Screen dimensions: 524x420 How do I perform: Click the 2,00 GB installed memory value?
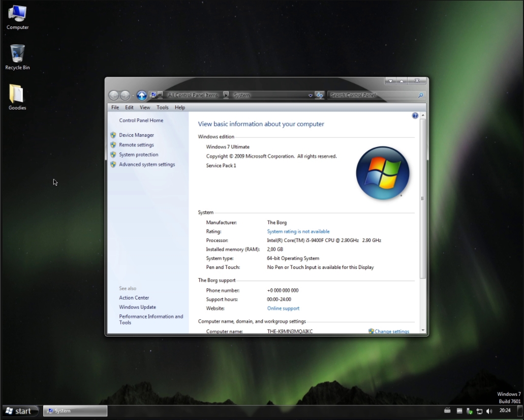tap(275, 249)
